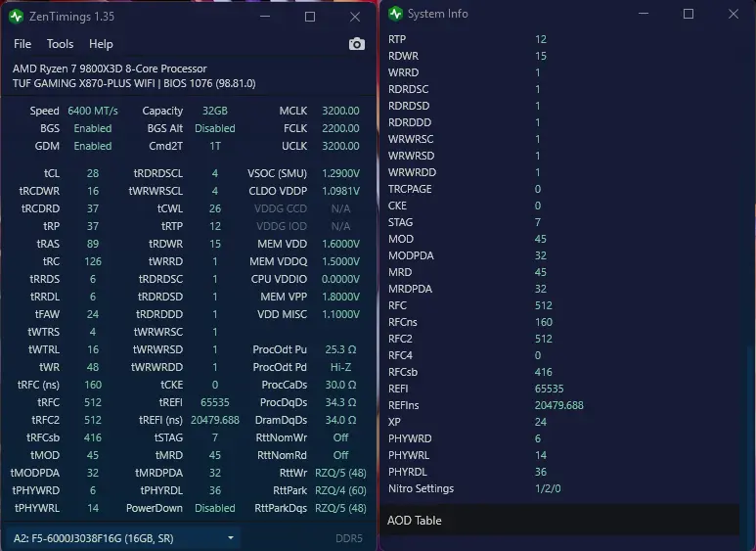Click the PHYRDL value 36 in System Info

[x=541, y=472]
